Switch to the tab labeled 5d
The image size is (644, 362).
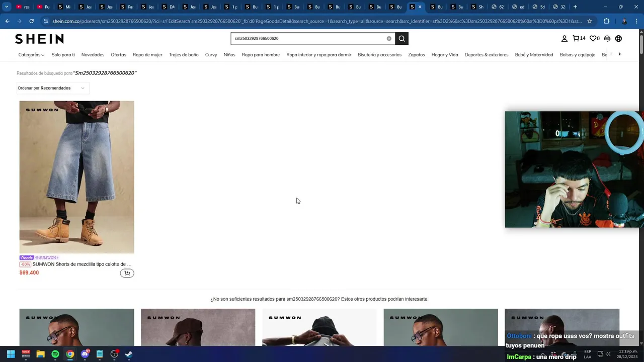point(538,7)
